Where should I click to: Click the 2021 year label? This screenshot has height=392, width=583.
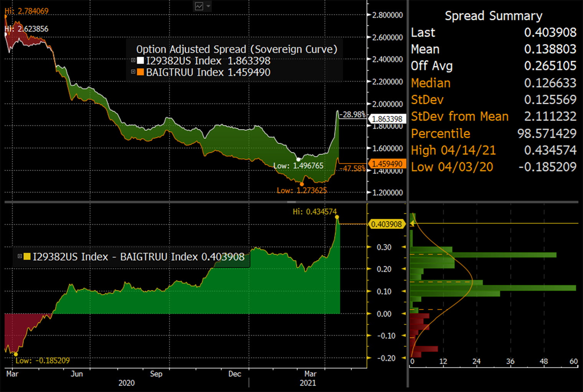tap(308, 383)
